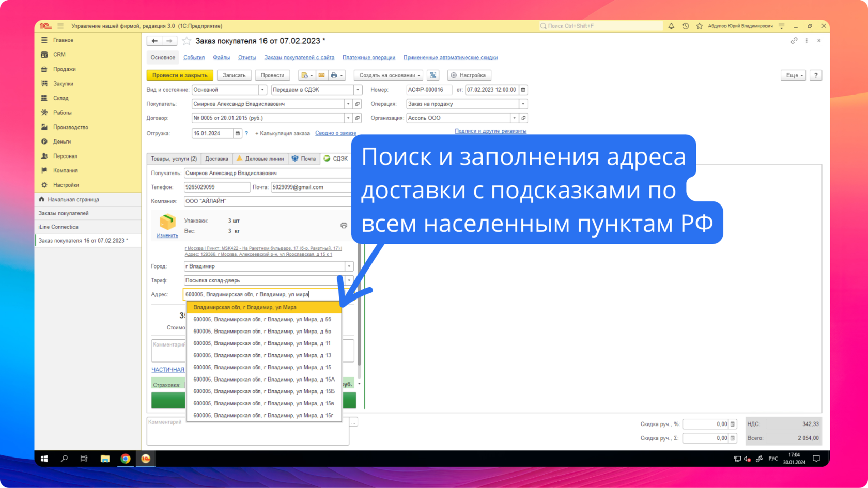This screenshot has height=488, width=868.
Task: Expand the Город г Владимир dropdown
Action: click(x=349, y=266)
